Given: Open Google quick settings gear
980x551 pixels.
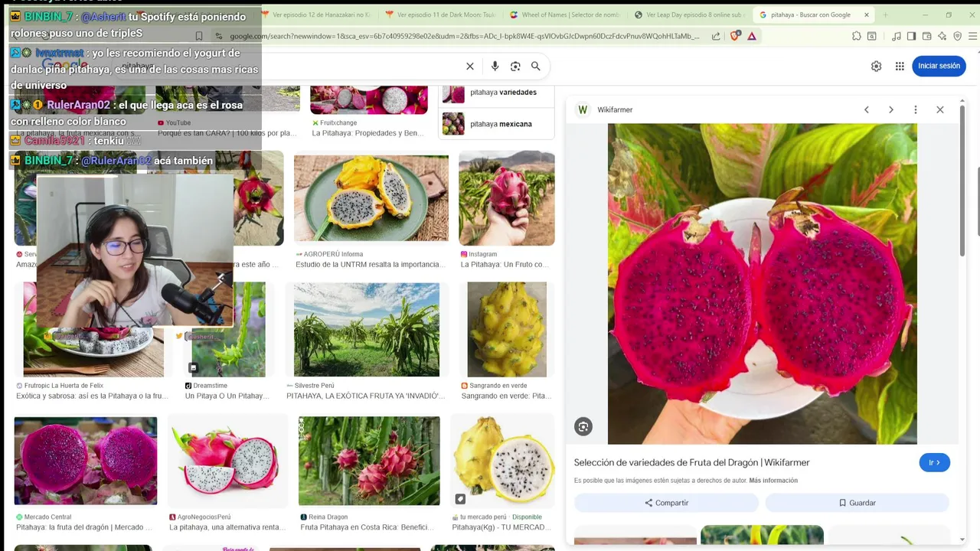Looking at the screenshot, I should [876, 67].
